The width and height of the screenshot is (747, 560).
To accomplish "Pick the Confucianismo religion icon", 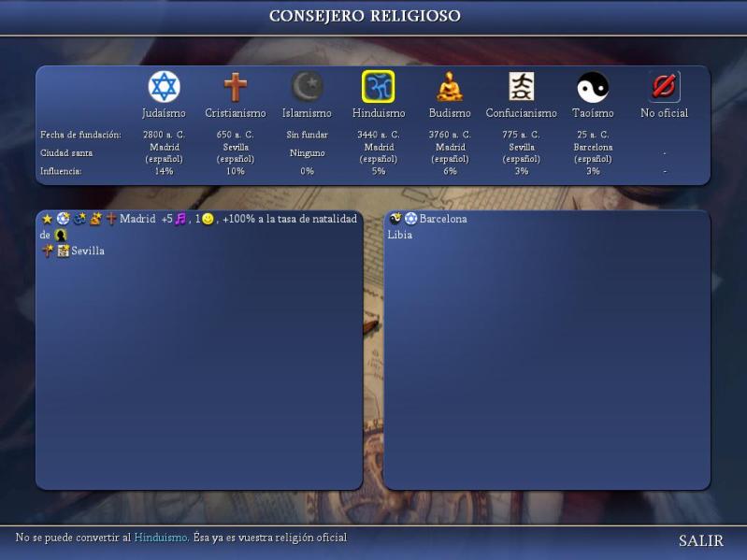I will pos(521,87).
